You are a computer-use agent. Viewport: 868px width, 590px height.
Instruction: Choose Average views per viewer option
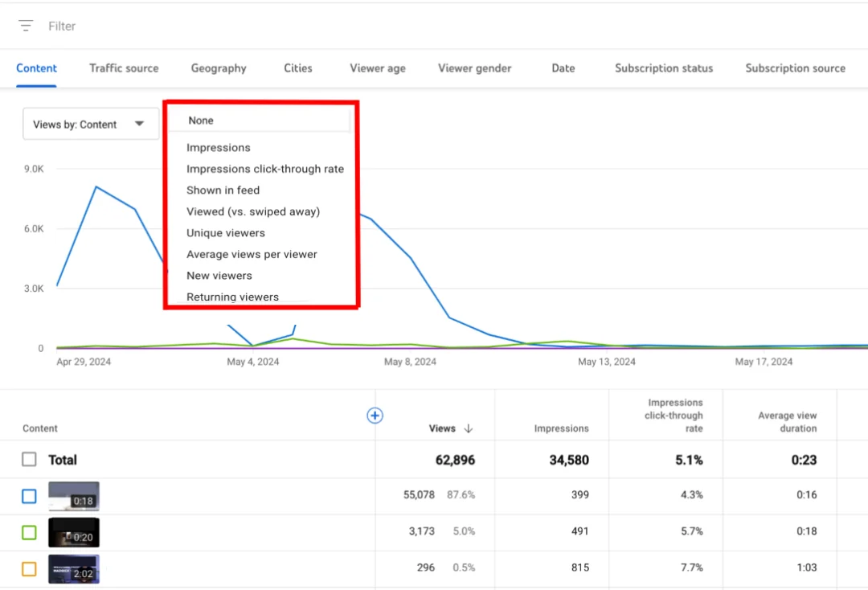point(252,254)
